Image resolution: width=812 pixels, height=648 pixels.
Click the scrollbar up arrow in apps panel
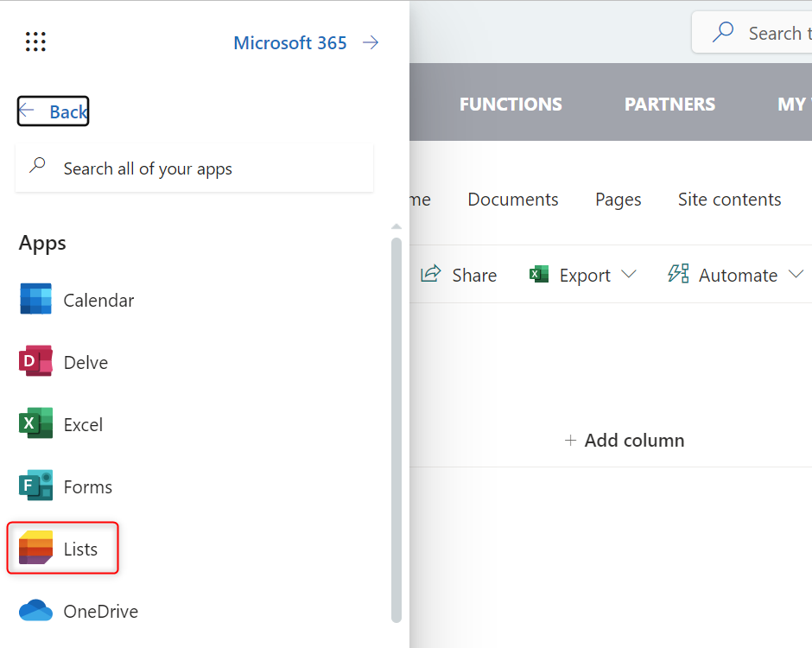[396, 227]
